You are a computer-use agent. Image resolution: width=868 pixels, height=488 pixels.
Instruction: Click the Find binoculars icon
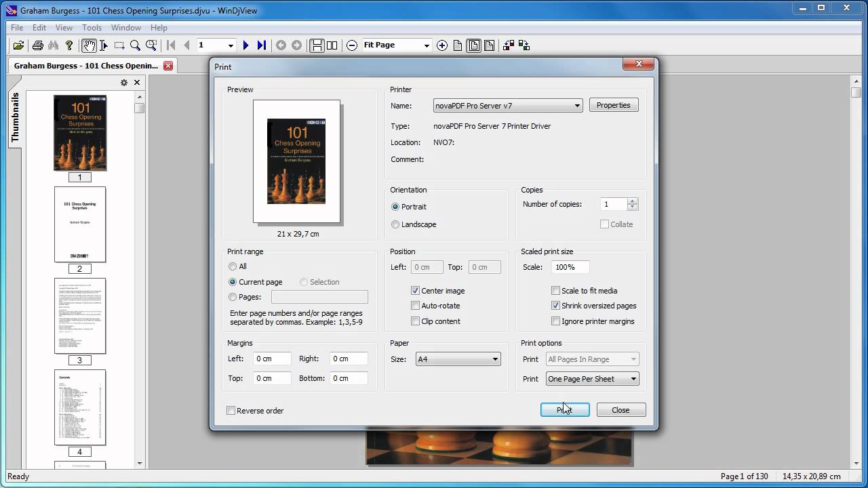coord(54,45)
